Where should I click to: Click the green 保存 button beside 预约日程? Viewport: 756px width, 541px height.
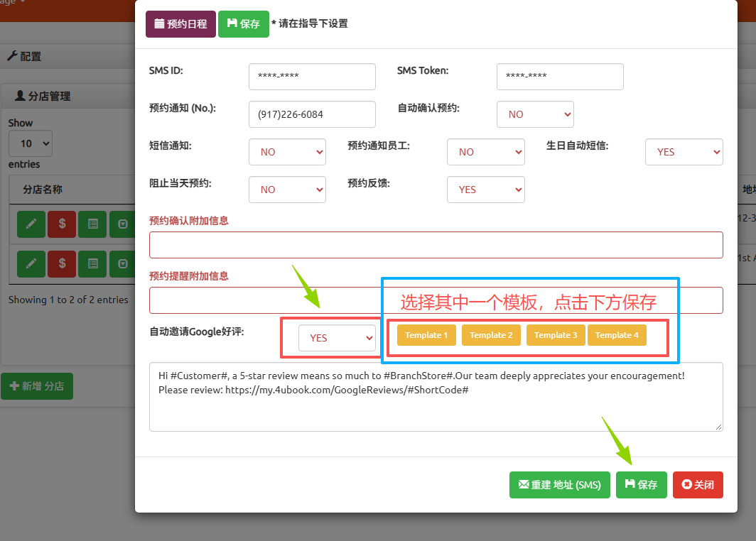point(244,24)
